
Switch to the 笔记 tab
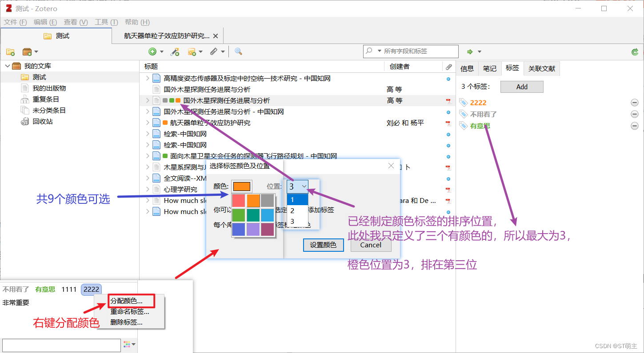(x=490, y=68)
